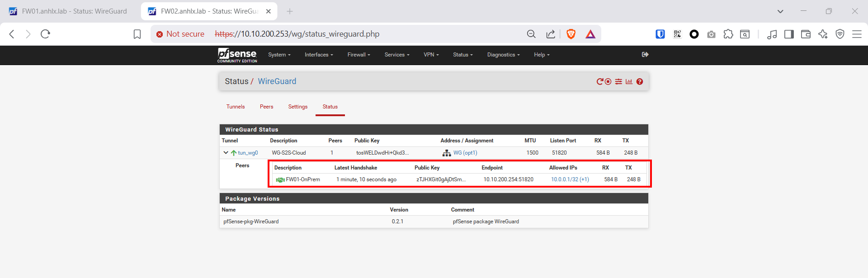Click the restart WireGuard service icon

[600, 82]
